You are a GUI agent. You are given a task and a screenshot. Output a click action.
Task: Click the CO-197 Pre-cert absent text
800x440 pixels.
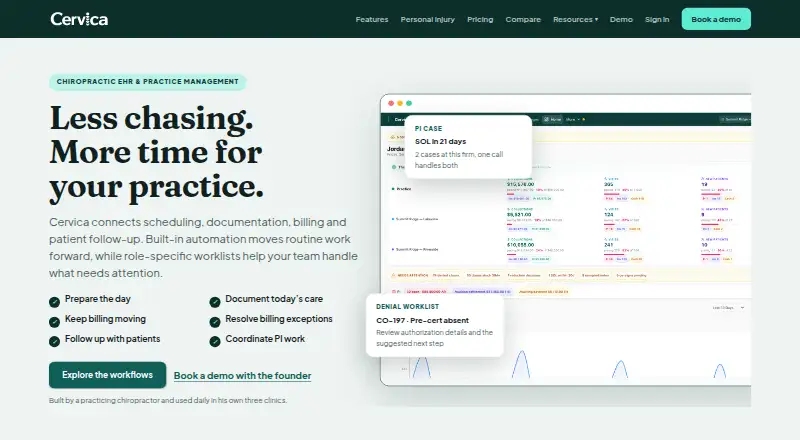pyautogui.click(x=422, y=320)
